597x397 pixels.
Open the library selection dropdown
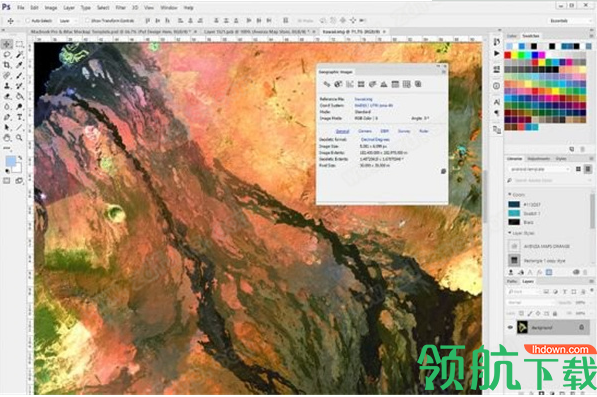pyautogui.click(x=539, y=169)
